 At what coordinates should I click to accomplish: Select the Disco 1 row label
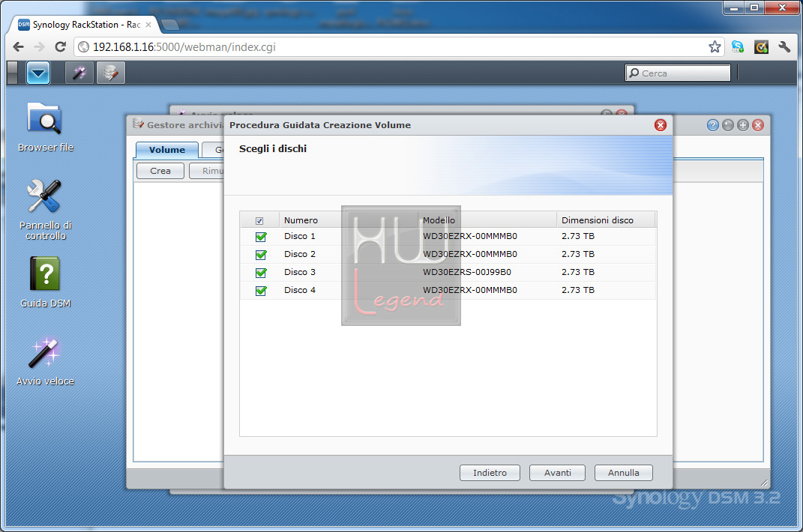click(x=300, y=236)
